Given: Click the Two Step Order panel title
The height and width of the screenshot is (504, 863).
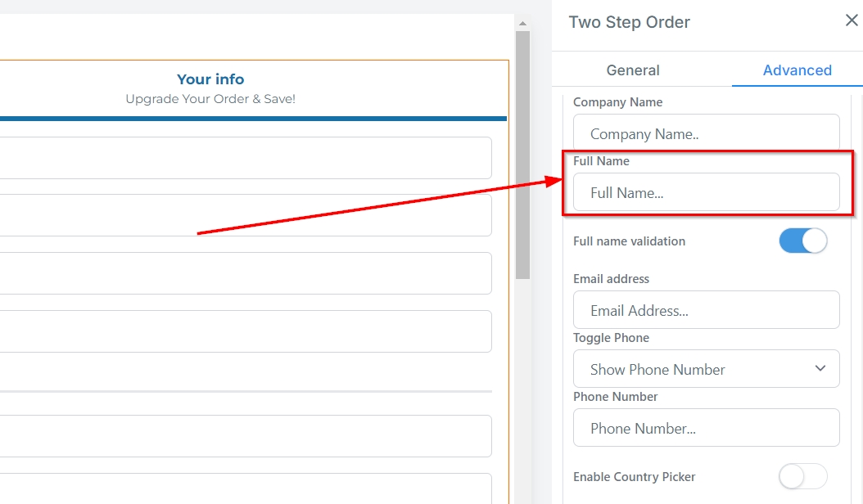Looking at the screenshot, I should pyautogui.click(x=629, y=22).
